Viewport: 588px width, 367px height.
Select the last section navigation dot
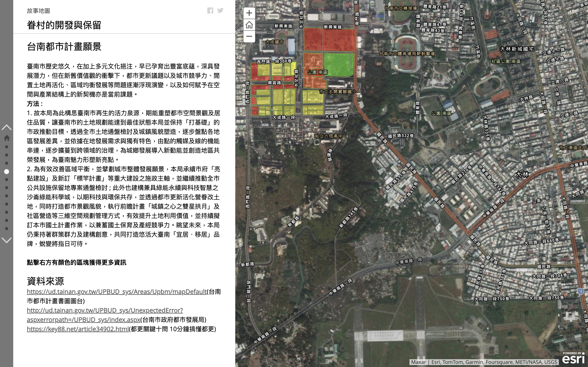(x=7, y=229)
